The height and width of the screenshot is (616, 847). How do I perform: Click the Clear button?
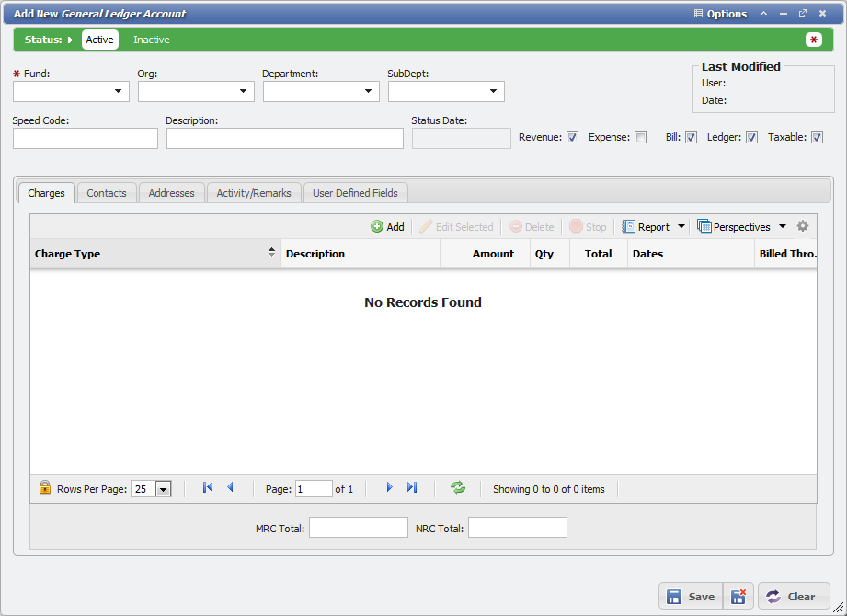793,596
